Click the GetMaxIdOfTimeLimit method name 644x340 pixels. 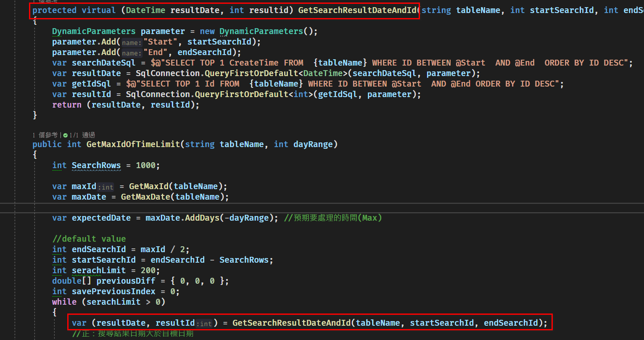pyautogui.click(x=133, y=145)
